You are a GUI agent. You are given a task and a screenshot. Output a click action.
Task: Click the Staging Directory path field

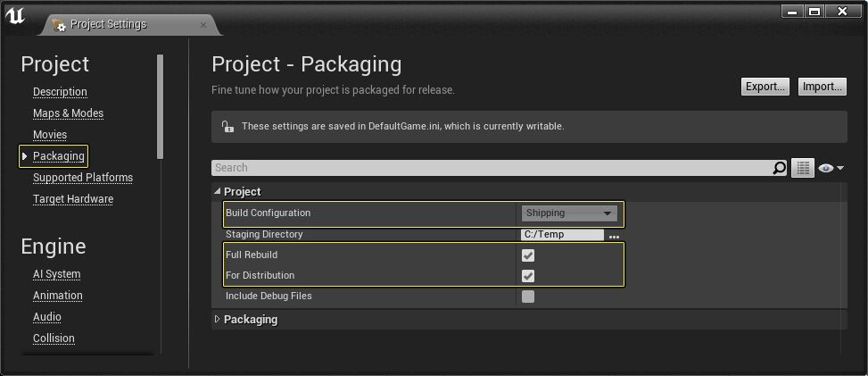click(562, 235)
